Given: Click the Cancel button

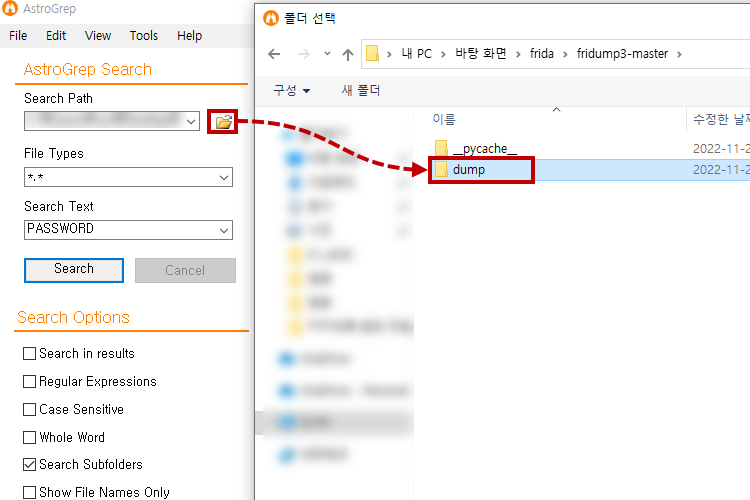Looking at the screenshot, I should (185, 270).
